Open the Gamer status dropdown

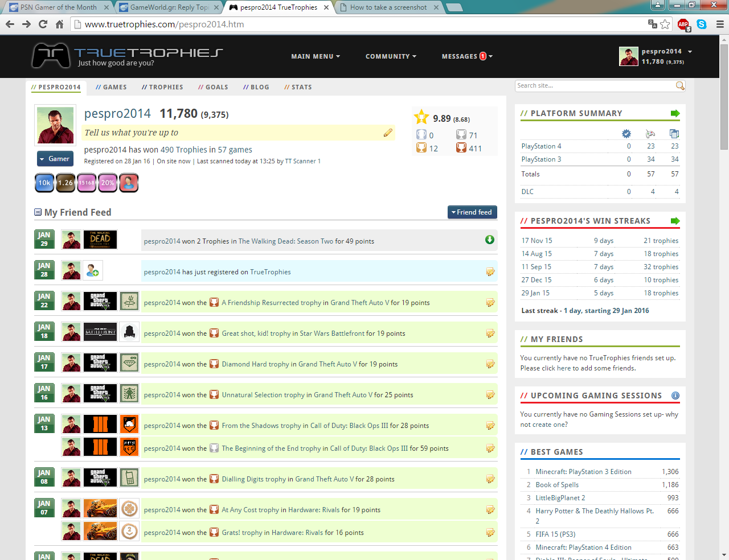click(x=55, y=159)
